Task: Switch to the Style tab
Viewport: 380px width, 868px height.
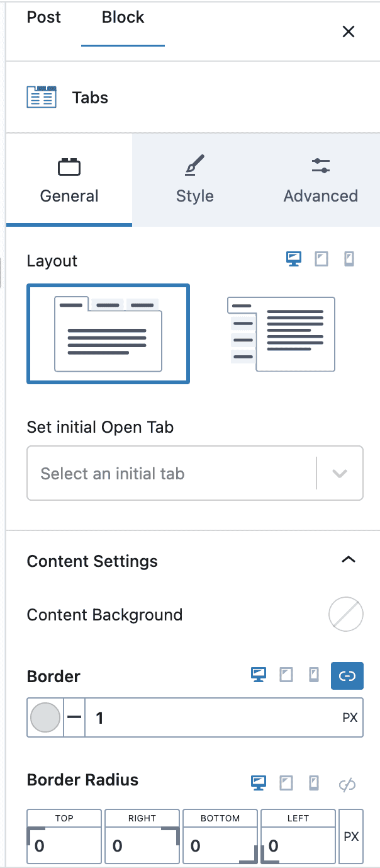Action: [x=194, y=180]
